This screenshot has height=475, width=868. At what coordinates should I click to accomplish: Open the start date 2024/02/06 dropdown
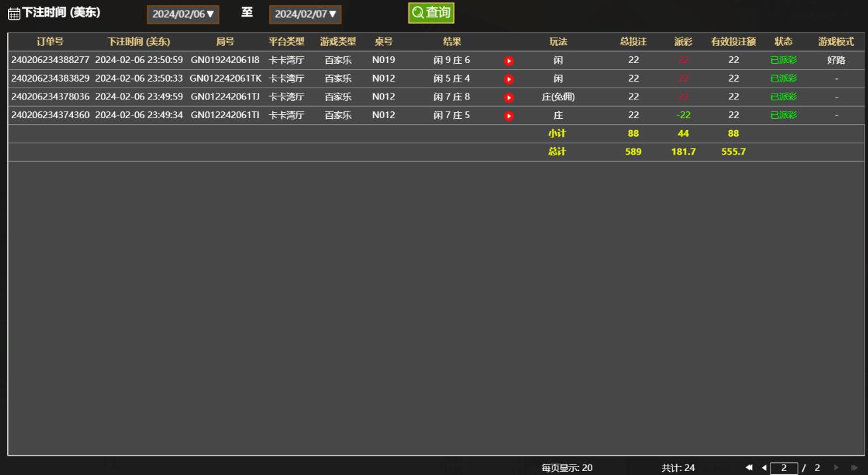[x=183, y=14]
